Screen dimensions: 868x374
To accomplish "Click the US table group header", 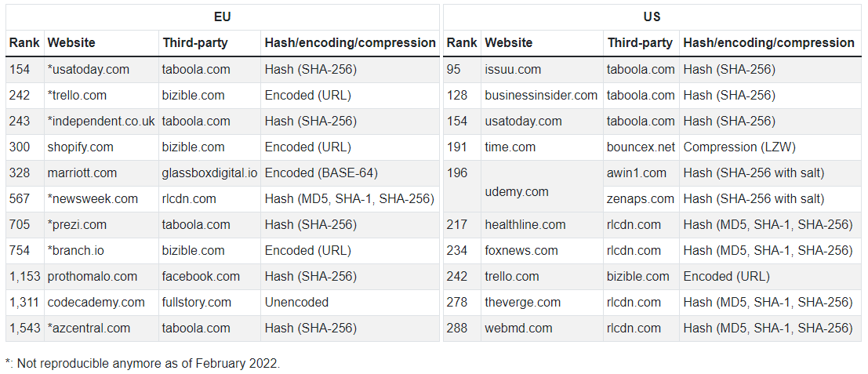I will [652, 17].
